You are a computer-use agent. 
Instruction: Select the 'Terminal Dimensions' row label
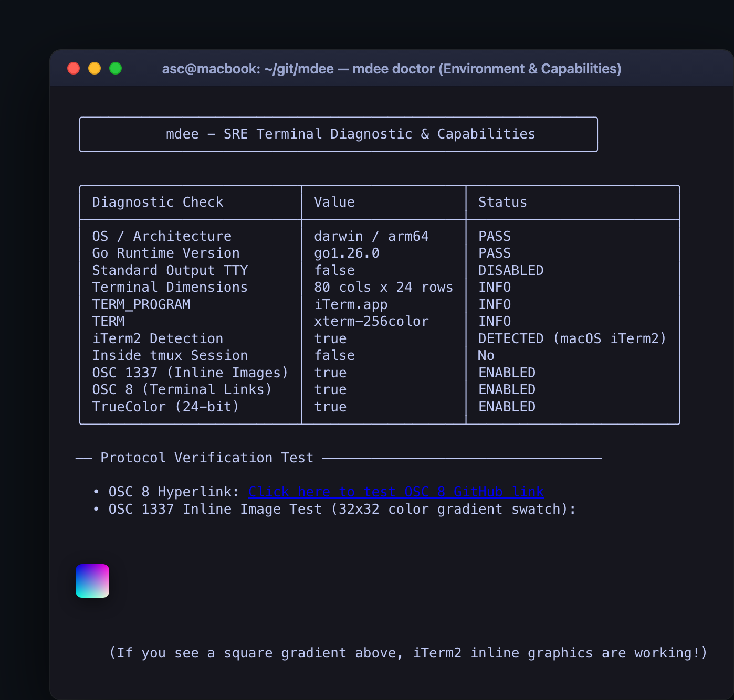pyautogui.click(x=170, y=287)
